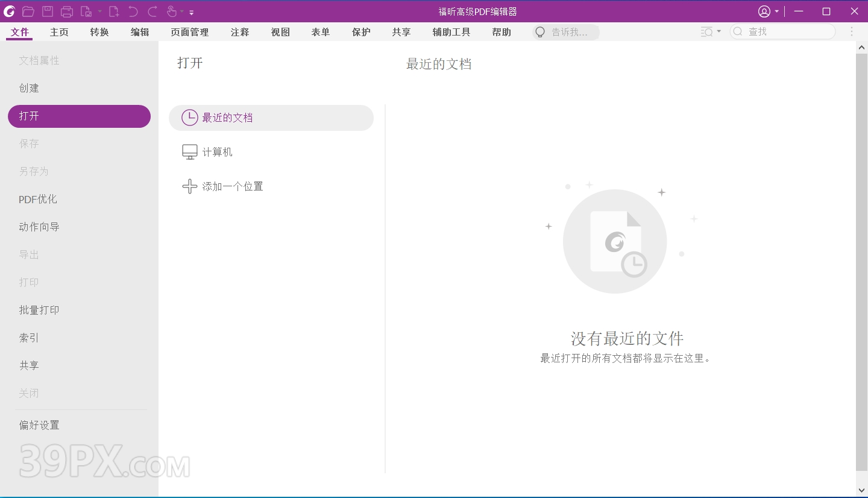Switch to the 编辑 ribbon tab
Viewport: 868px width, 498px height.
[140, 33]
